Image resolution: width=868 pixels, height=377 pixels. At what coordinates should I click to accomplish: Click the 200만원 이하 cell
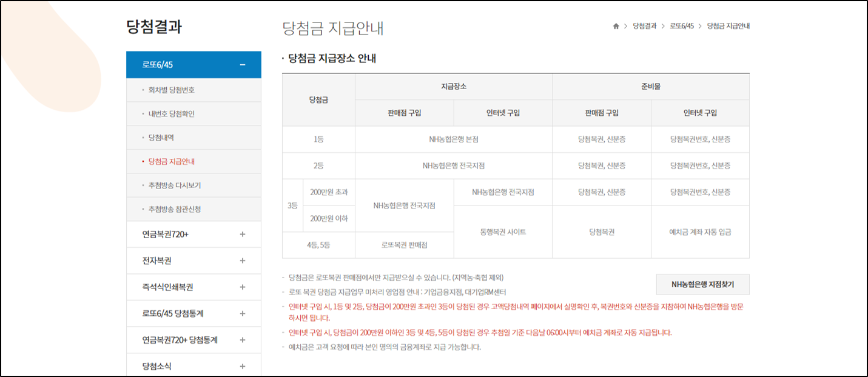pos(329,218)
